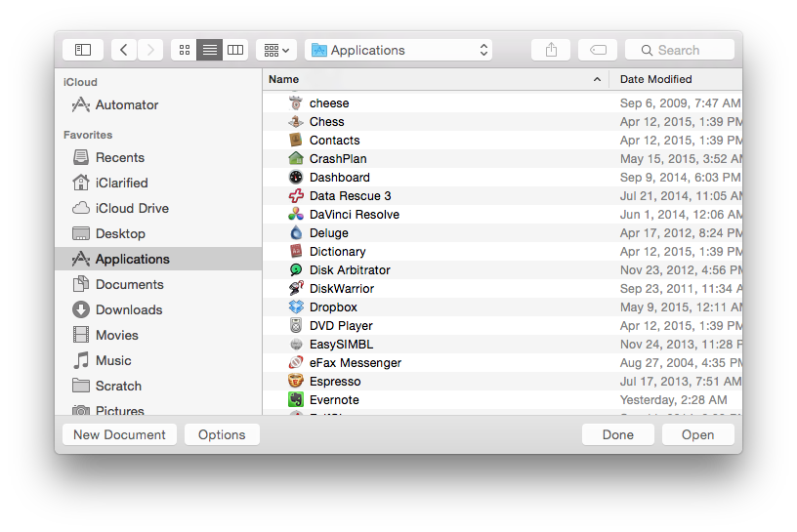The height and width of the screenshot is (532, 797).
Task: Switch to icon view
Action: (184, 50)
